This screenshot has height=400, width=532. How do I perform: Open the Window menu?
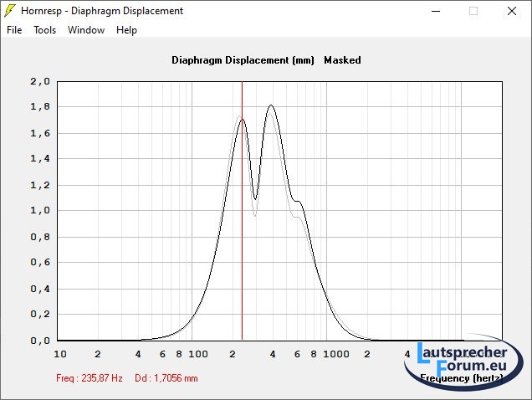[86, 30]
